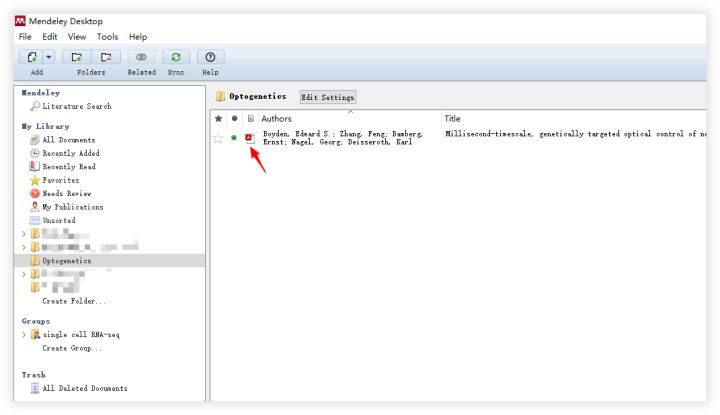This screenshot has height=415, width=720.
Task: Open the Help menu
Action: click(138, 37)
